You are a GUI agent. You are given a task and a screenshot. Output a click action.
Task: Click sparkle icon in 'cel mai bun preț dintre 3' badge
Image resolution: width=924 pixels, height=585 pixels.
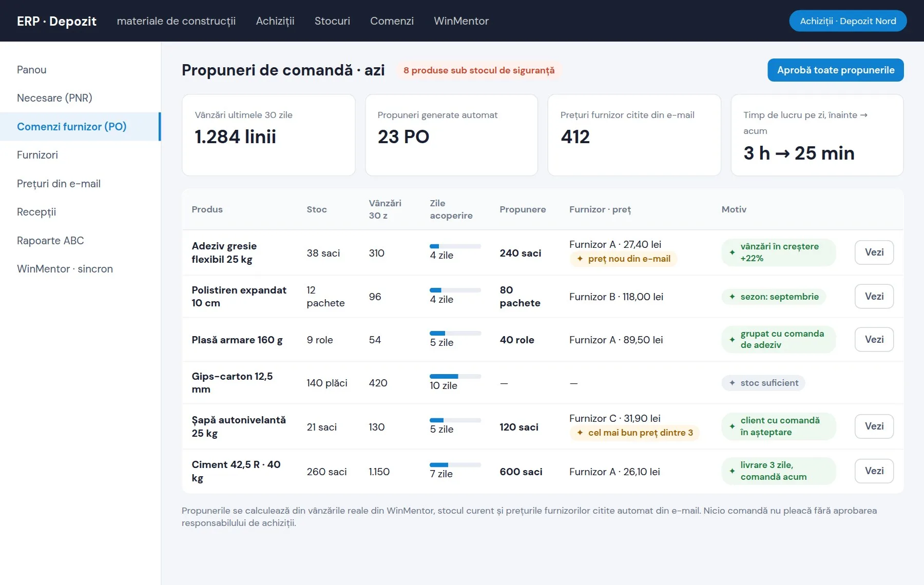tap(580, 433)
